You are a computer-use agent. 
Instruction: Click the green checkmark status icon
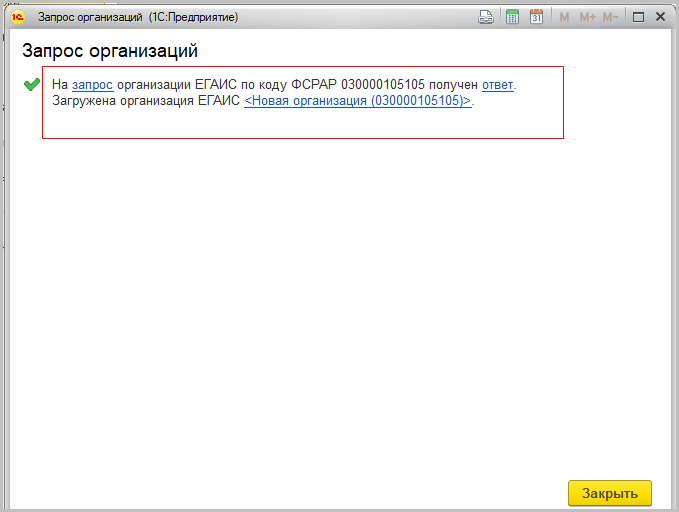[x=32, y=84]
